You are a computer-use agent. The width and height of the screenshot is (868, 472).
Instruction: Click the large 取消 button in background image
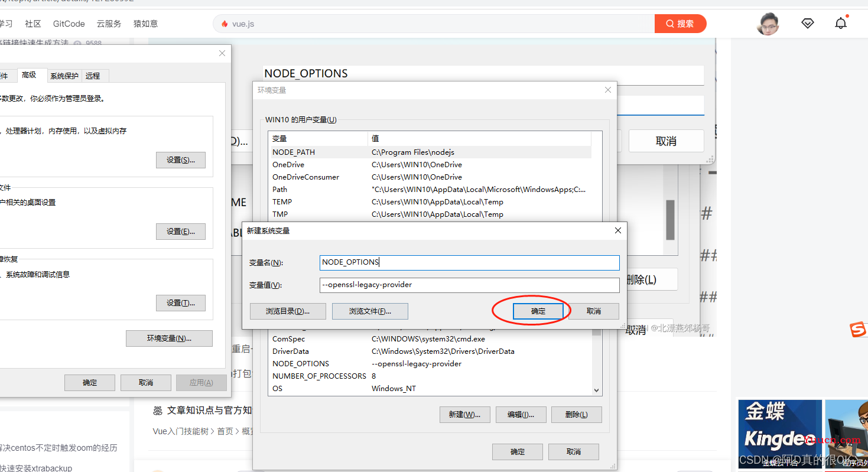pos(667,141)
